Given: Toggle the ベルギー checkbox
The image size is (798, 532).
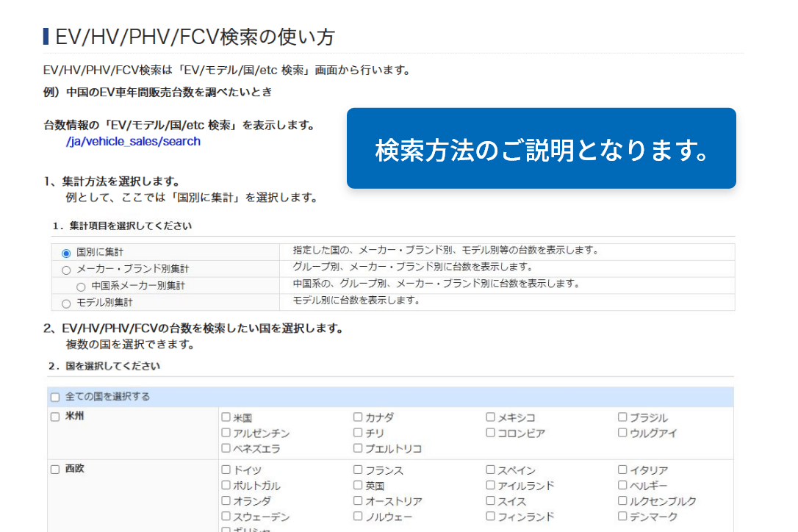Looking at the screenshot, I should [622, 485].
